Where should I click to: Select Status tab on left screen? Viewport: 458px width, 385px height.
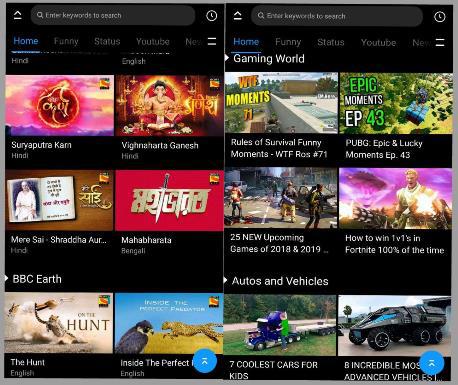click(x=107, y=41)
